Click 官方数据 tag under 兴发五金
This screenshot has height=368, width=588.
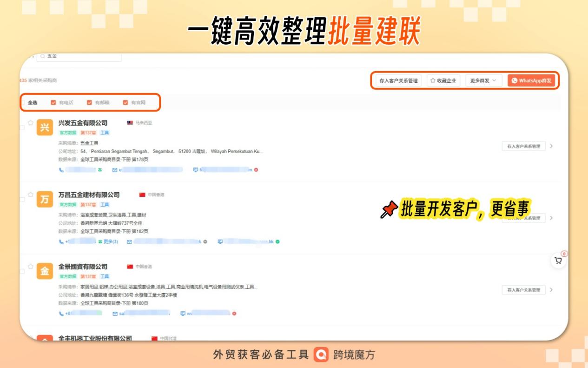click(68, 133)
